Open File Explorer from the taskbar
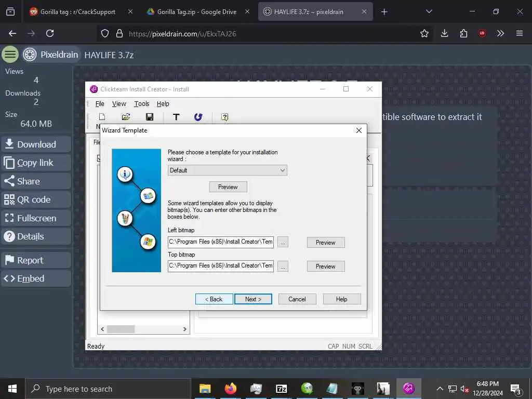 [205, 389]
